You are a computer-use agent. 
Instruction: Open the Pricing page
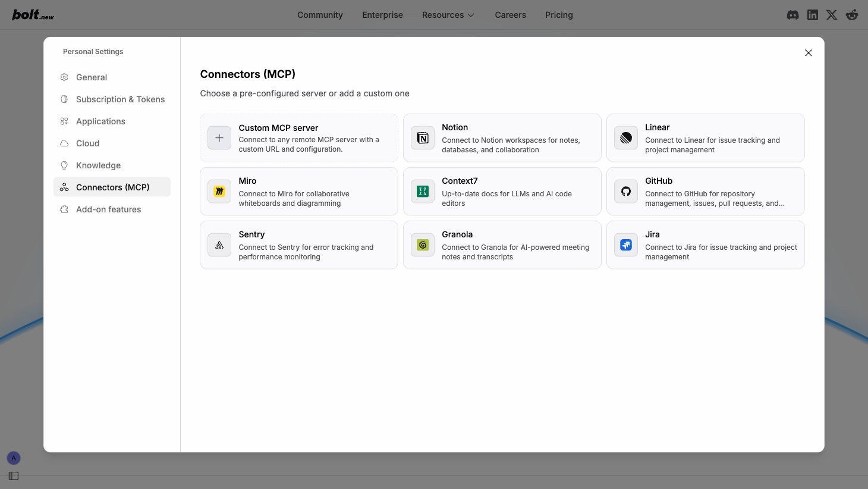pos(559,15)
